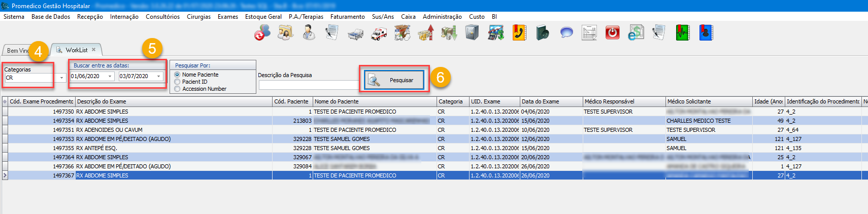
Task: Open the safe vault toolbar icon
Action: (x=472, y=33)
